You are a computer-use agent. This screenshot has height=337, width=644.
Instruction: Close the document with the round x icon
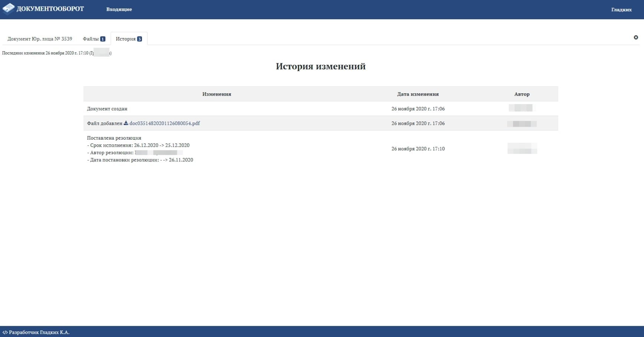click(x=636, y=37)
